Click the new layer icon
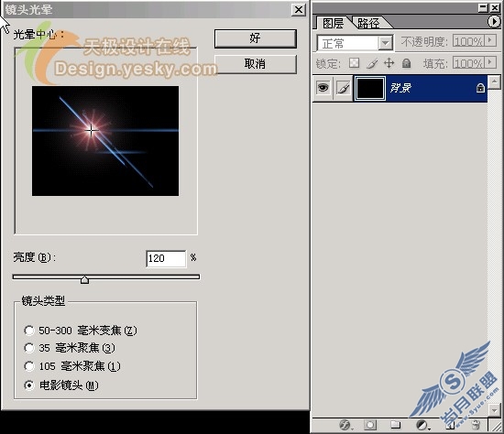 (450, 425)
